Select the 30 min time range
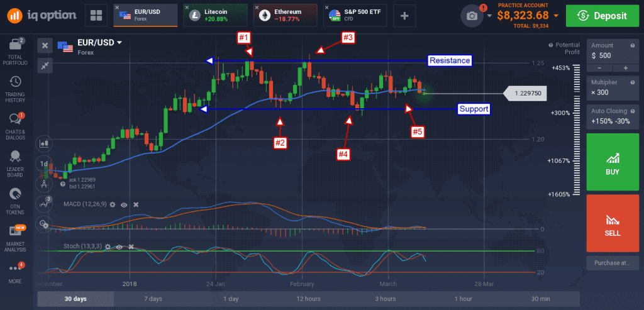This screenshot has height=310, width=644. pos(540,299)
